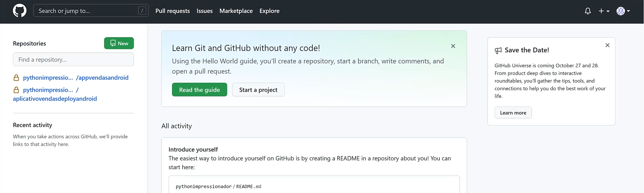This screenshot has width=644, height=193.
Task: Click Start a project button
Action: pos(258,90)
